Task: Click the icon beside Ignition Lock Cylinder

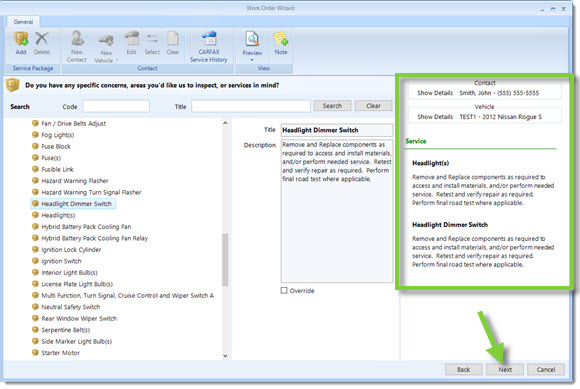Action: click(36, 249)
